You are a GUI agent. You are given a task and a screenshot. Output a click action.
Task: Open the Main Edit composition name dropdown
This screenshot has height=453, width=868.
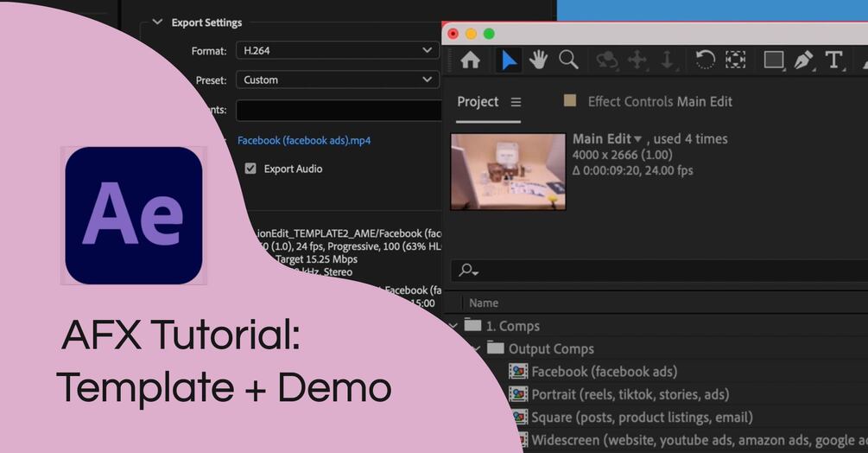click(x=637, y=139)
